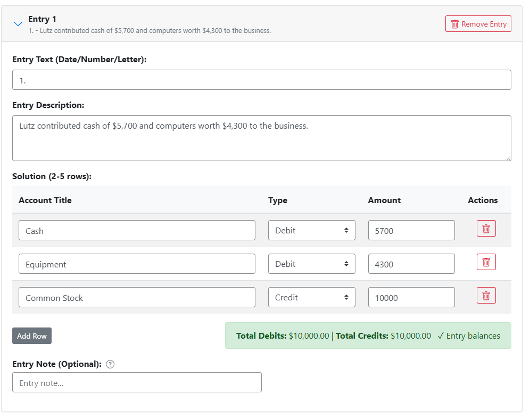Click the 10000 amount field
Image resolution: width=530 pixels, height=420 pixels.
point(411,297)
